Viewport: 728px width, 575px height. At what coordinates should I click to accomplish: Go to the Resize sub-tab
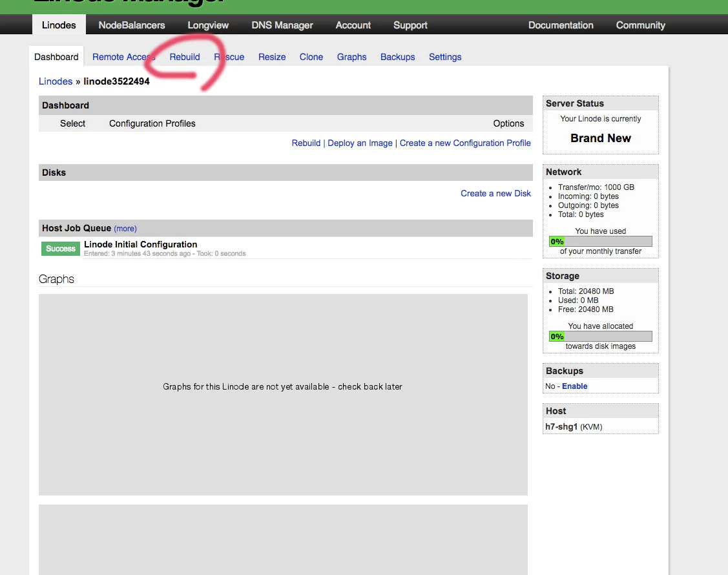(x=272, y=57)
